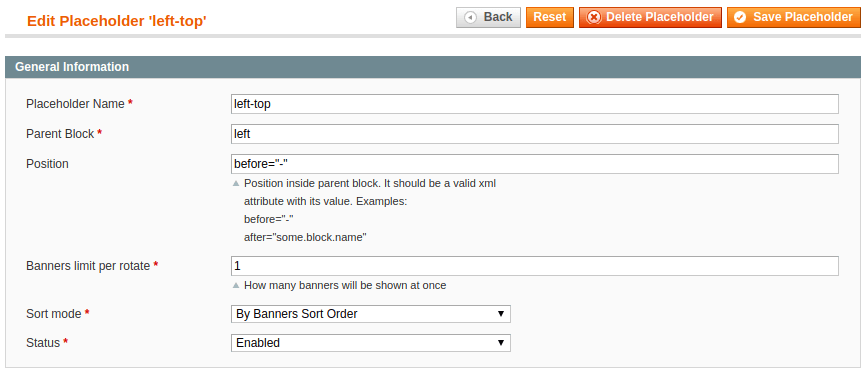Click the Edit Placeholder 'left-top' page title
Viewport: 866px width, 374px height.
117,22
